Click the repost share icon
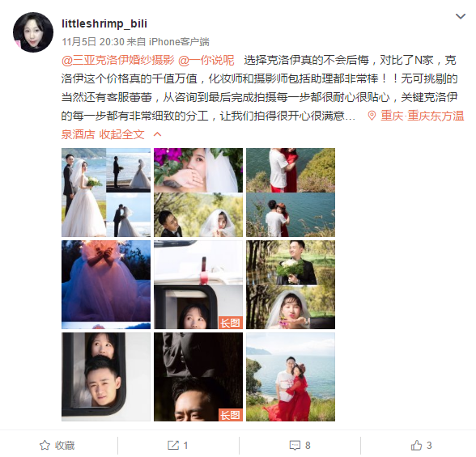The width and height of the screenshot is (476, 457). pyautogui.click(x=173, y=445)
